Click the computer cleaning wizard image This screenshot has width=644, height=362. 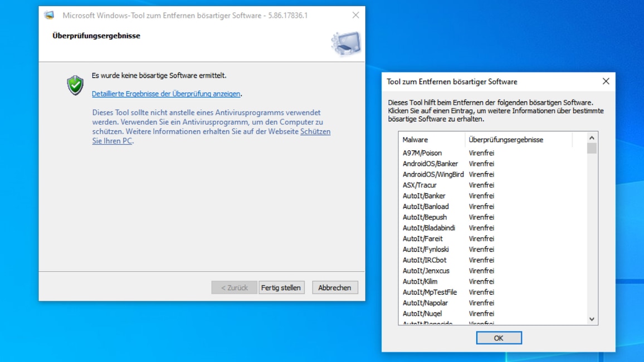point(346,43)
